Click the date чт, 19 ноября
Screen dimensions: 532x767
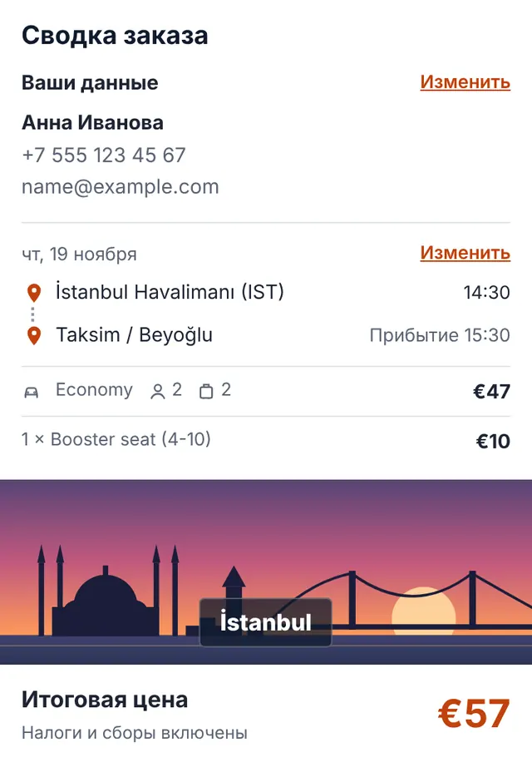(79, 255)
